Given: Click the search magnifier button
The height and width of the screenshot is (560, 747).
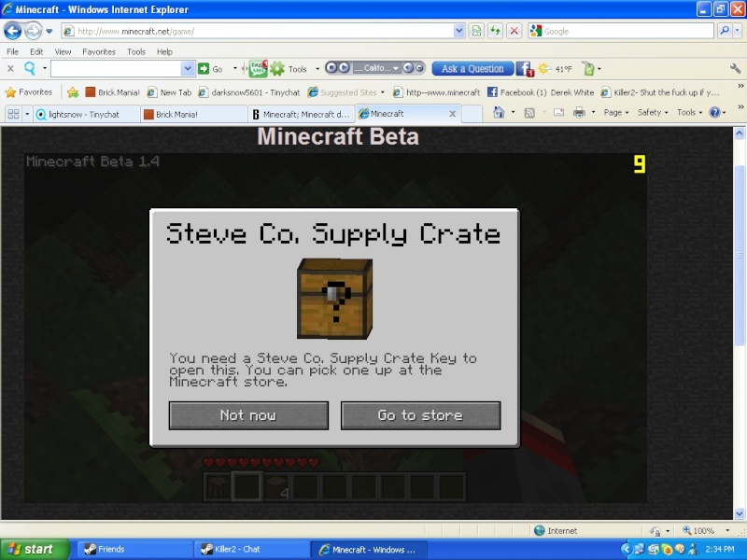Looking at the screenshot, I should click(x=725, y=32).
